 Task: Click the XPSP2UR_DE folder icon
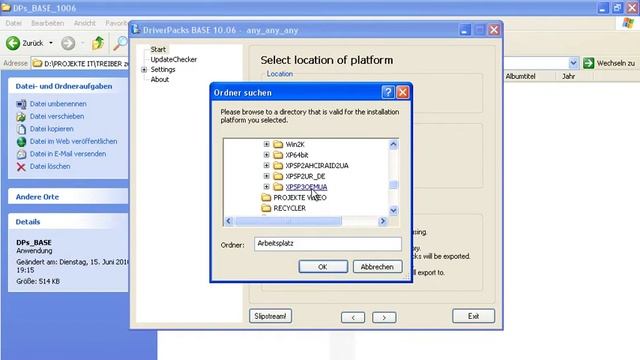[278, 176]
